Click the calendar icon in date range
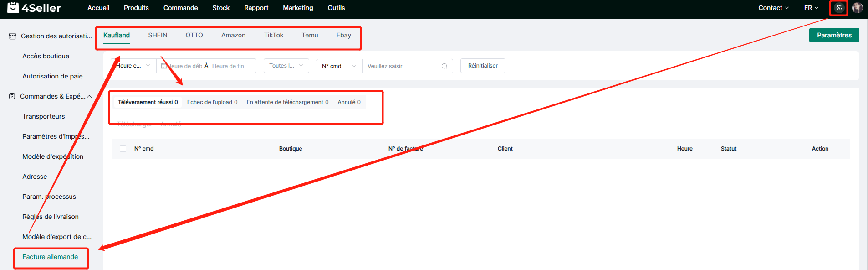Viewport: 868px width, 270px height. [164, 66]
